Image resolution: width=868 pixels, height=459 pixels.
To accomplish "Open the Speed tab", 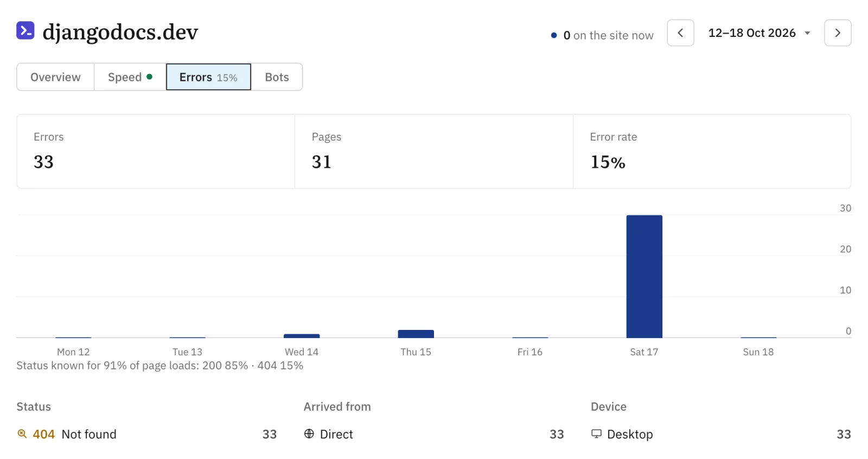I will click(130, 77).
